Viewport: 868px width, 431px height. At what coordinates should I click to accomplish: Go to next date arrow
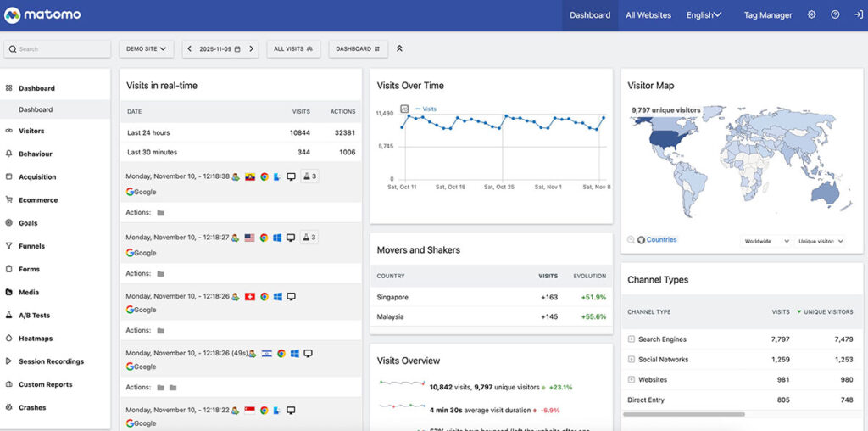click(251, 48)
